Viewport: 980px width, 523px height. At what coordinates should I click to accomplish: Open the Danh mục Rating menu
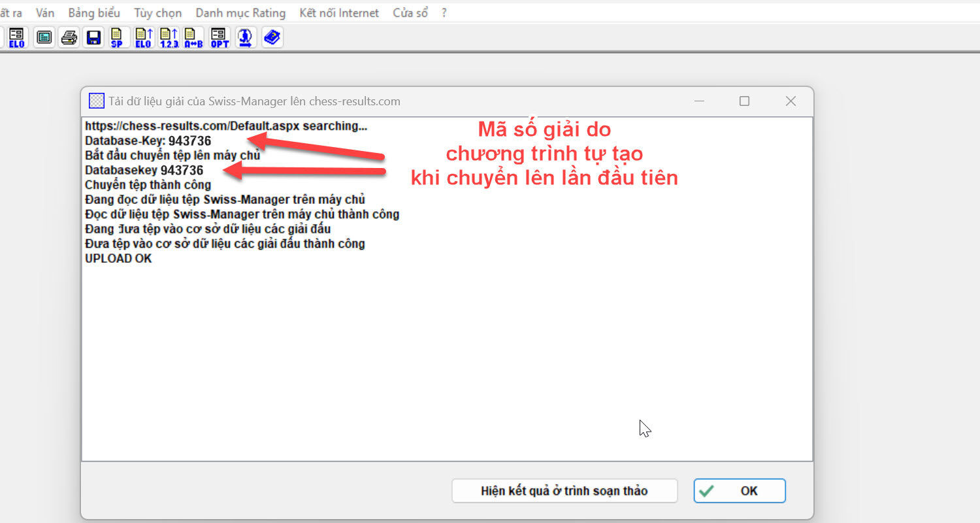tap(240, 12)
